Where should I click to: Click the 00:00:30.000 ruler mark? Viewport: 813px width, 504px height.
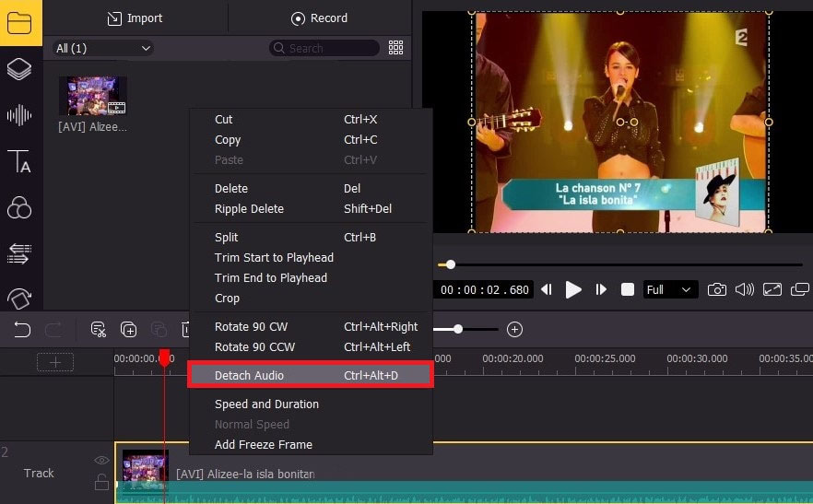coord(697,358)
